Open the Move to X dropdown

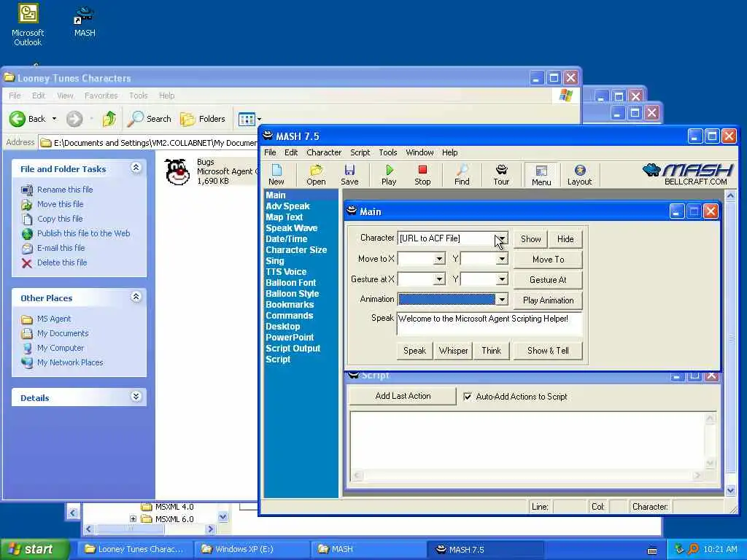439,259
